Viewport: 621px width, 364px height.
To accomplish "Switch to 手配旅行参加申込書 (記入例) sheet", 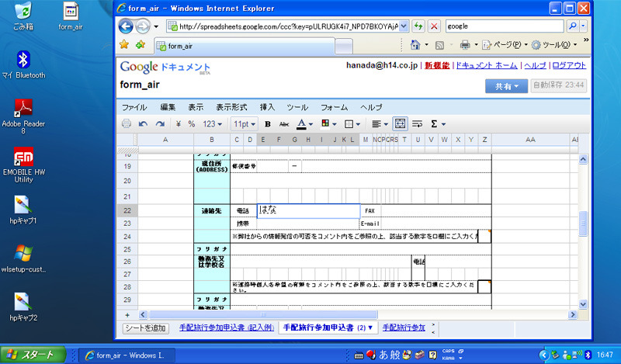I will 227,328.
